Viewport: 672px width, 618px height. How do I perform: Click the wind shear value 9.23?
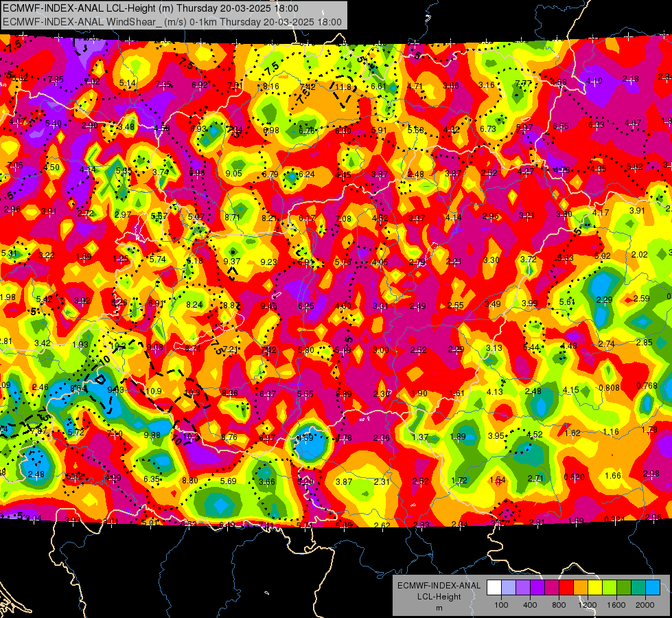268,262
